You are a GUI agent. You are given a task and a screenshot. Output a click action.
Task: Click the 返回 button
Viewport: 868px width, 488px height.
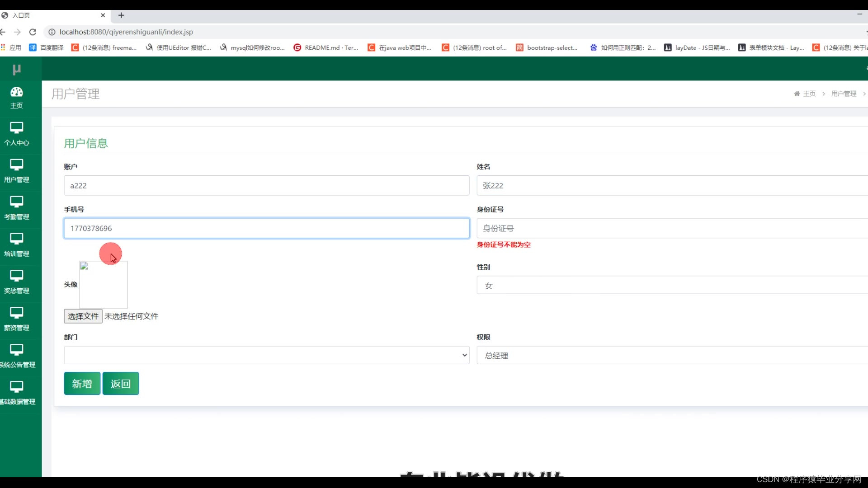(120, 384)
